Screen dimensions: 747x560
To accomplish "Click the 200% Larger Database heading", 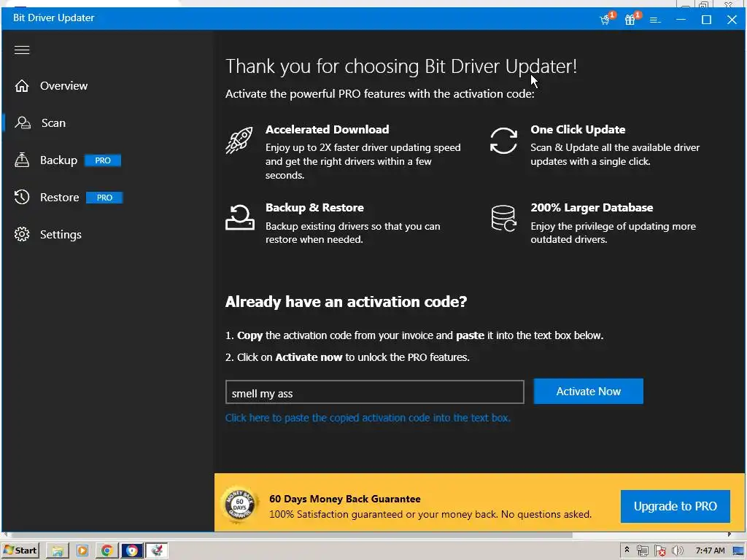I will pyautogui.click(x=592, y=208).
